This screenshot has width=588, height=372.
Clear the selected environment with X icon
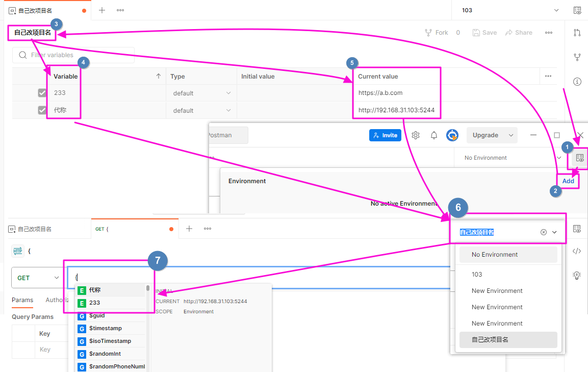click(x=543, y=232)
